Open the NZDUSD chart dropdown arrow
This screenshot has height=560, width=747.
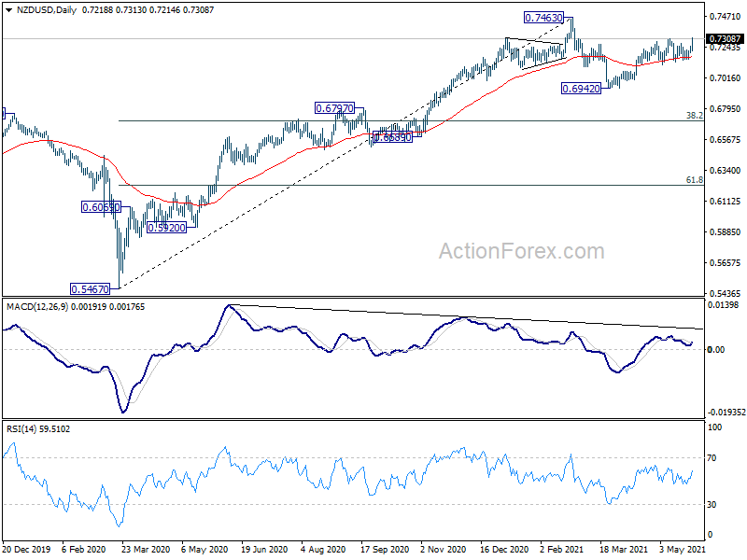tap(8, 10)
